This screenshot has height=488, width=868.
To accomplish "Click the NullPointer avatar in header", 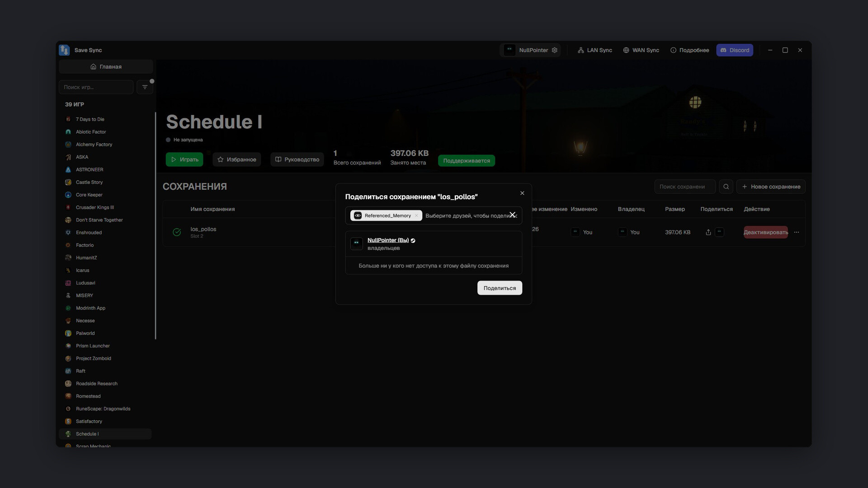I will (x=509, y=50).
